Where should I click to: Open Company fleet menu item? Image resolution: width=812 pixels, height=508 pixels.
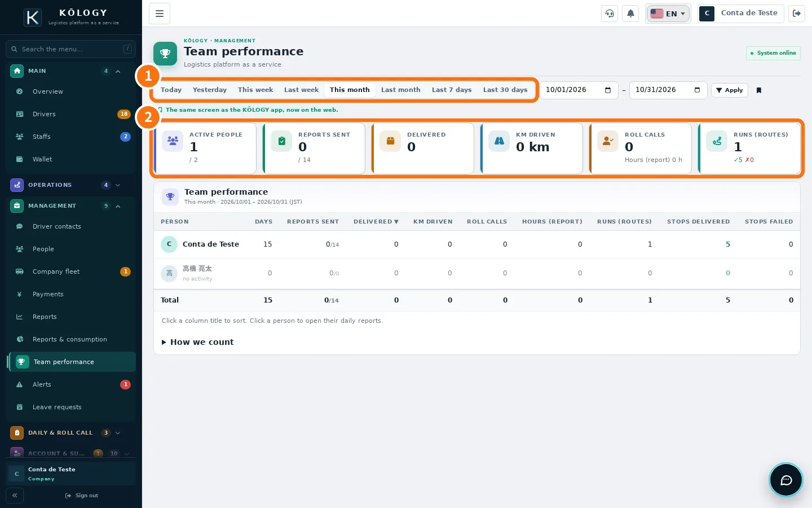coord(72,271)
